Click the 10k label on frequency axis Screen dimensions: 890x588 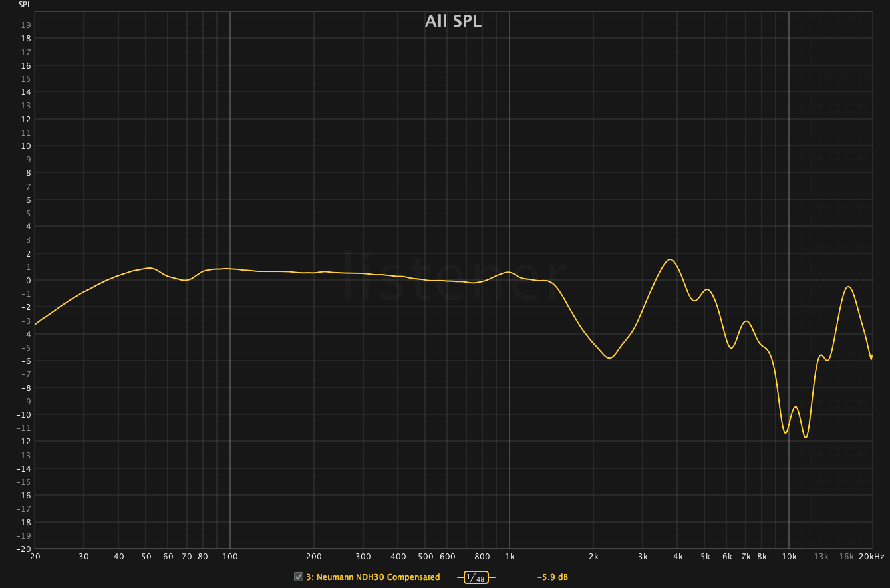coord(789,557)
